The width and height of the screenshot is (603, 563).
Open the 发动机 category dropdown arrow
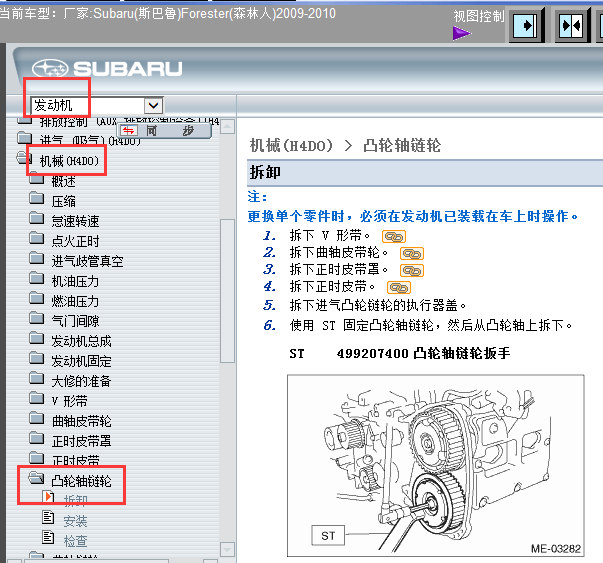153,105
